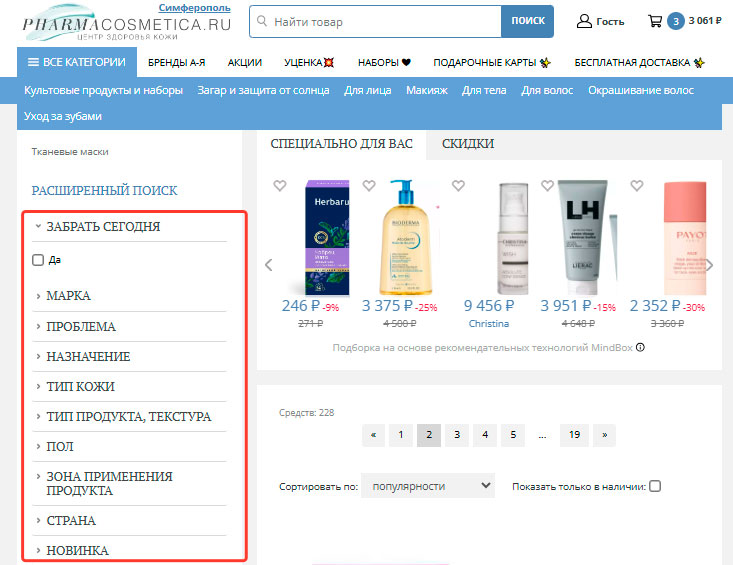Go to pagination page 19
This screenshot has height=565, width=733.
click(x=575, y=435)
